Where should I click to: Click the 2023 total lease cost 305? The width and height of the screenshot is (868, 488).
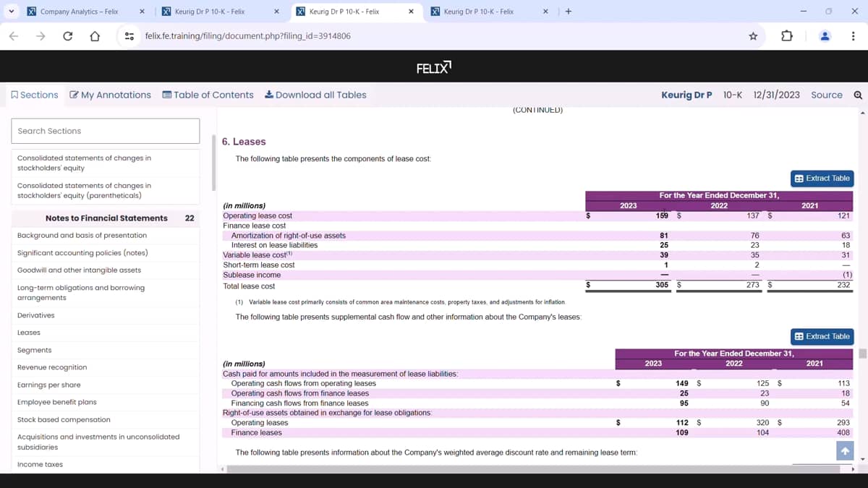click(x=661, y=286)
